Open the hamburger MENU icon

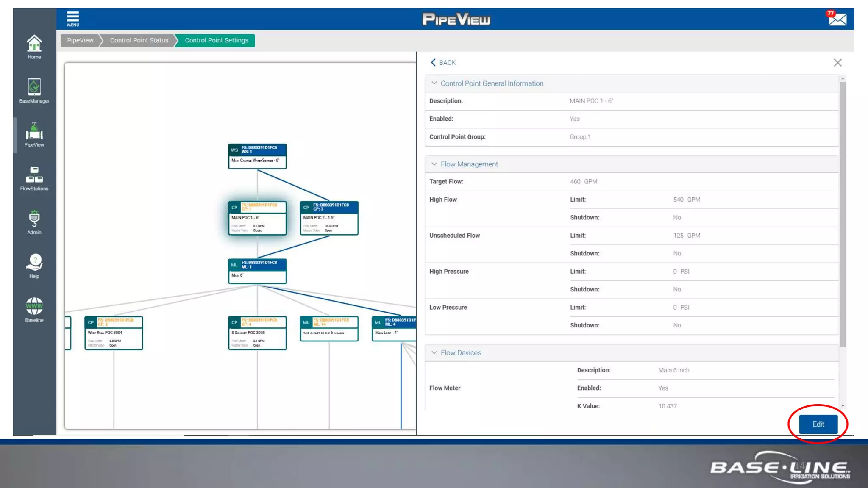tap(72, 19)
